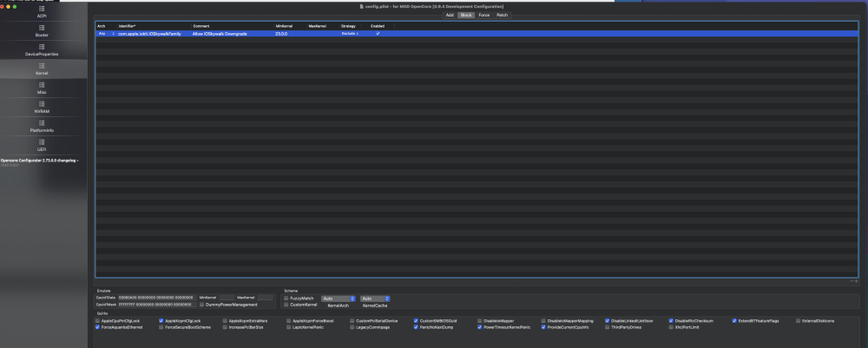
Task: Enable the ExternalDiskIcons quirk
Action: point(798,321)
